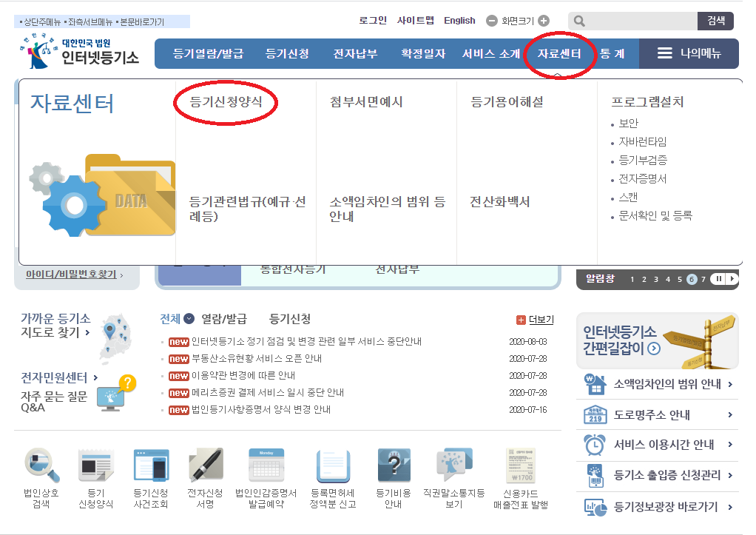
Task: Click 등기소 출입증 신청관리 icon
Action: (x=595, y=475)
